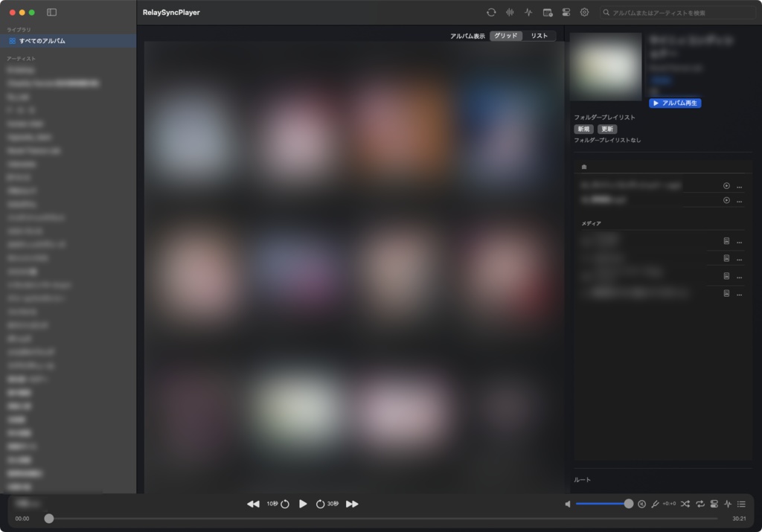Click the waveform icon near the queue button
This screenshot has height=532, width=762.
click(727, 504)
